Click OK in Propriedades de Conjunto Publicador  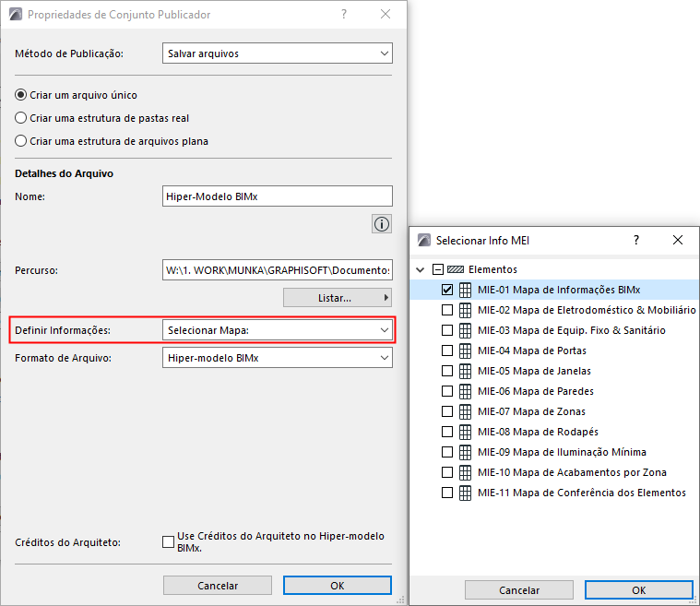(337, 586)
